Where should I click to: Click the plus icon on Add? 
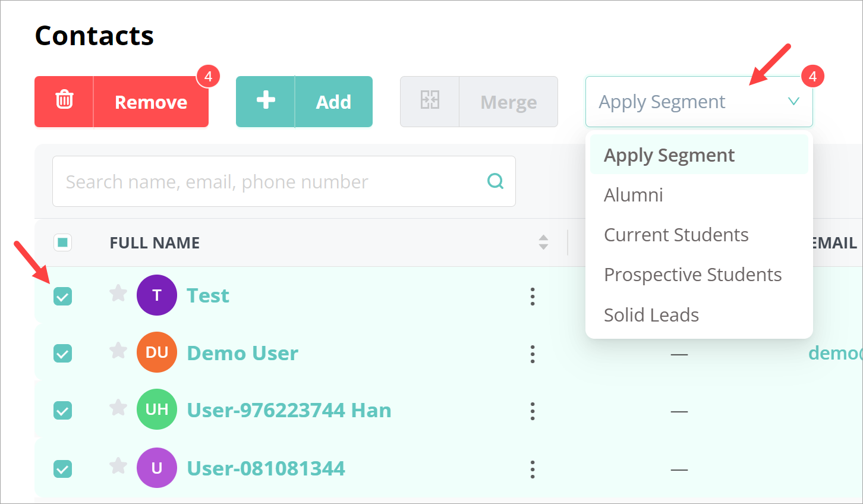coord(266,100)
